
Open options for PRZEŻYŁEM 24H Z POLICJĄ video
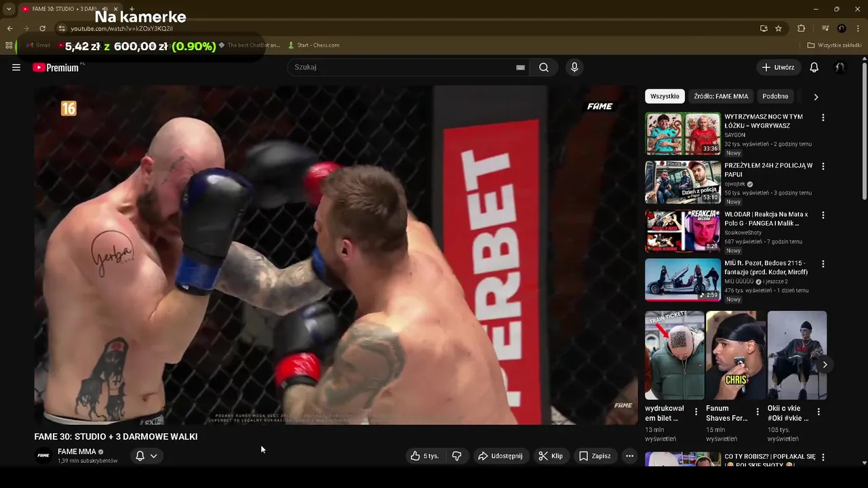tap(823, 166)
